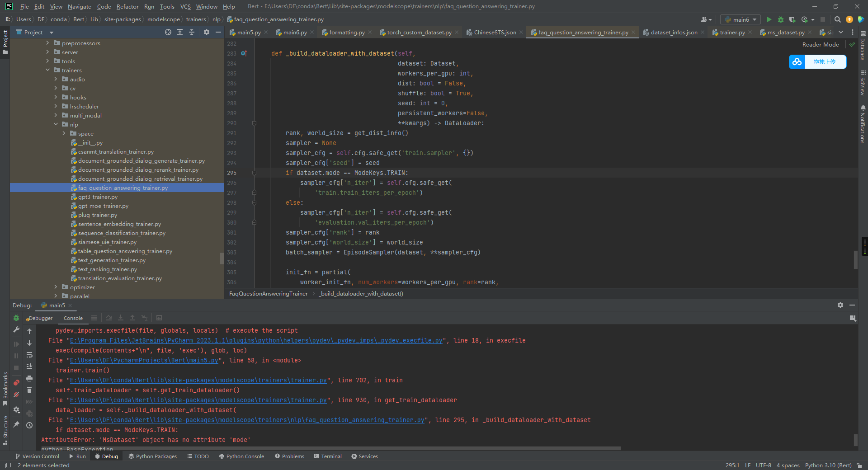Toggle Mute Breakpoints in debug panel
This screenshot has height=470, width=868.
tap(16, 395)
